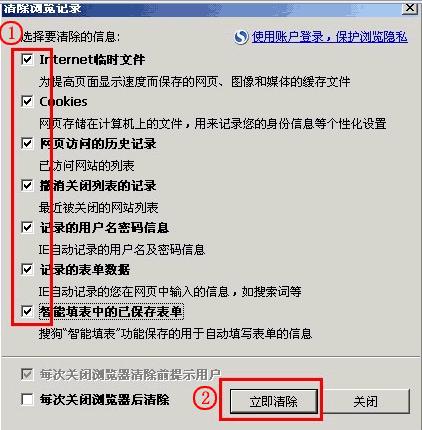Uncheck 记录的用户名密码信息 checkbox
Image resolution: width=422 pixels, height=430 pixels.
click(x=27, y=228)
